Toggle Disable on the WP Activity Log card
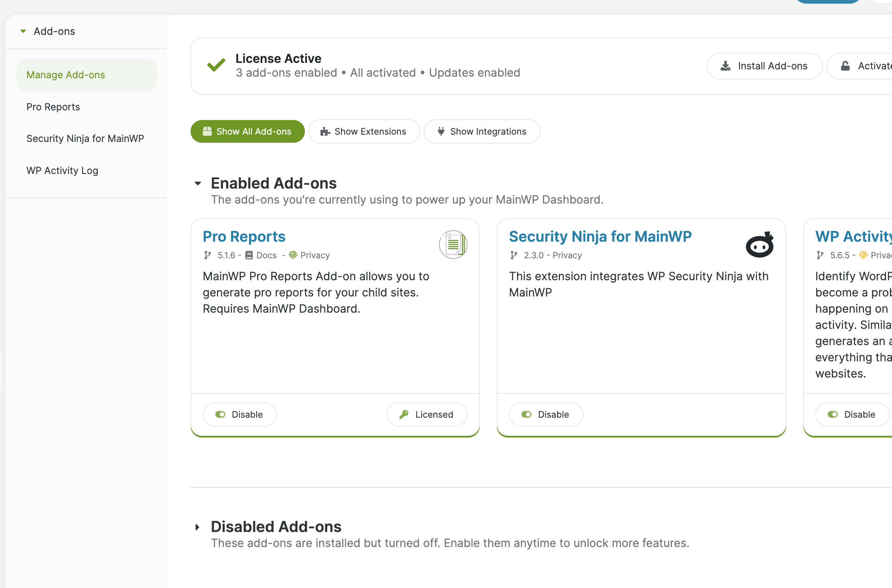This screenshot has width=892, height=588. tap(852, 414)
